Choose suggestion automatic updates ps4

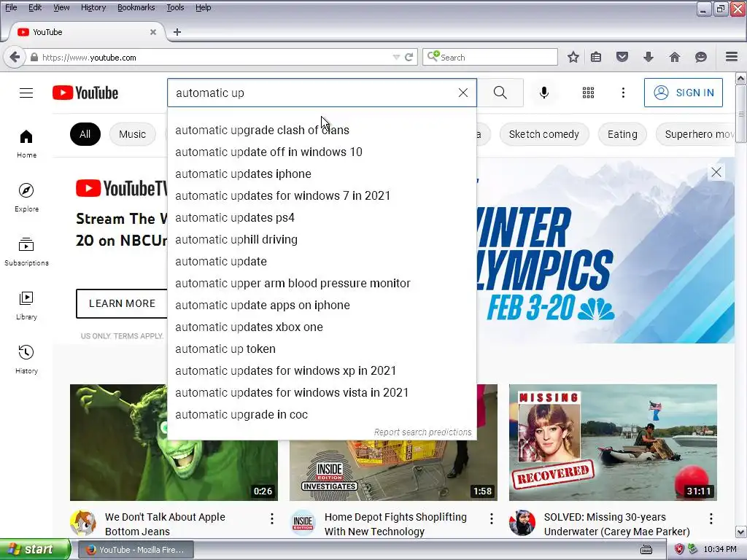point(322,217)
